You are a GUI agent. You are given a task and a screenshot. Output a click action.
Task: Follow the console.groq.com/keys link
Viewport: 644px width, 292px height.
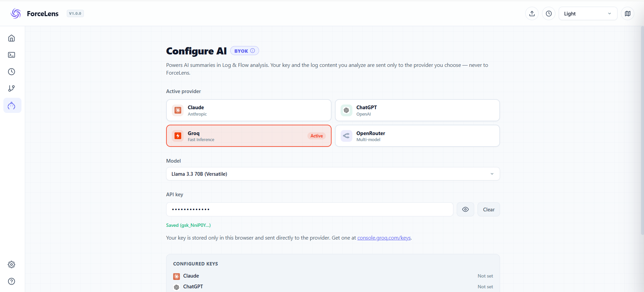click(x=384, y=238)
